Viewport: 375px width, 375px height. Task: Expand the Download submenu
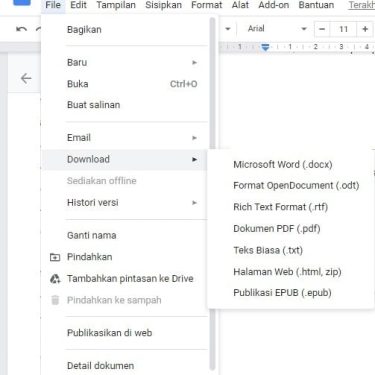pos(125,159)
